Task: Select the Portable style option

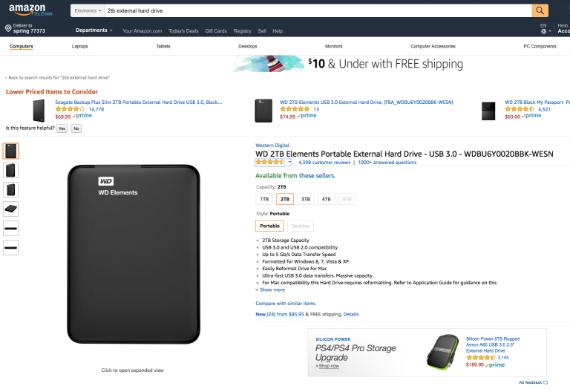Action: pos(269,226)
